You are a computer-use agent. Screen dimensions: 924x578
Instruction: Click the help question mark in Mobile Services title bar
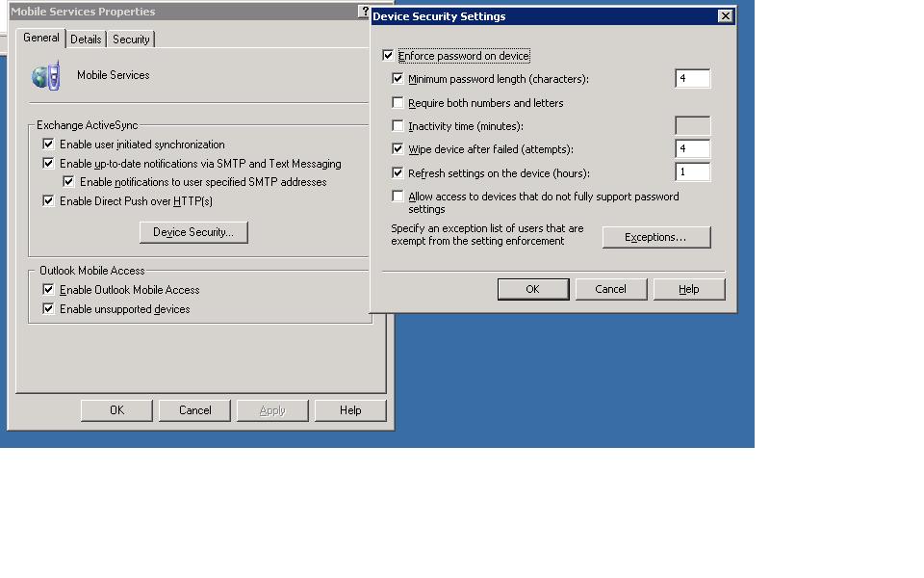coord(365,12)
